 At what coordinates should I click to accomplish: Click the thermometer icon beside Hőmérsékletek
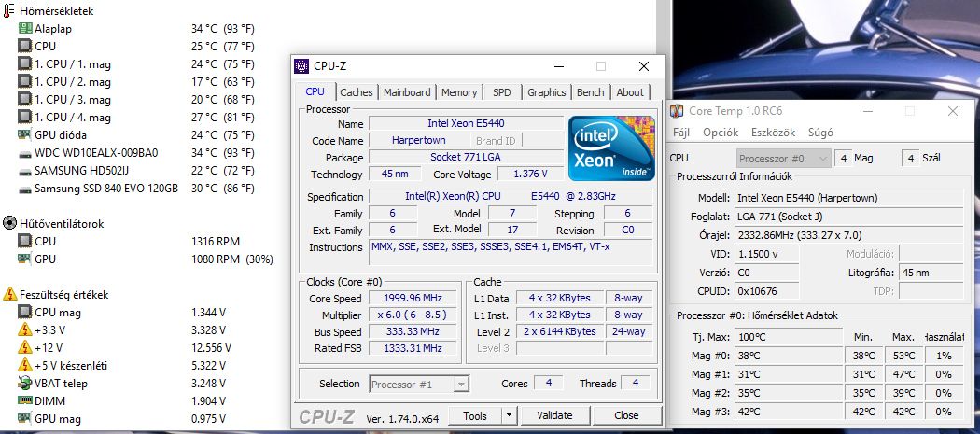point(8,10)
